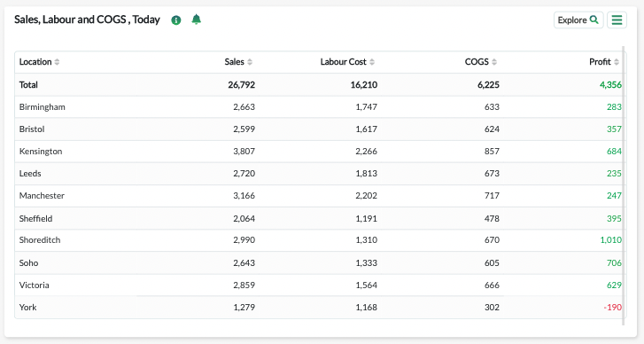Select the Birmingham row
This screenshot has height=344, width=644.
(319, 107)
